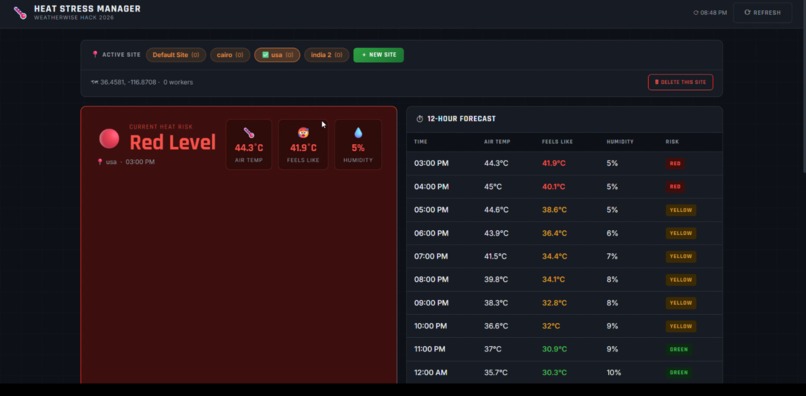Click the YELLOW badge in 07:00 PM row
This screenshot has width=806, height=396.
coord(681,256)
